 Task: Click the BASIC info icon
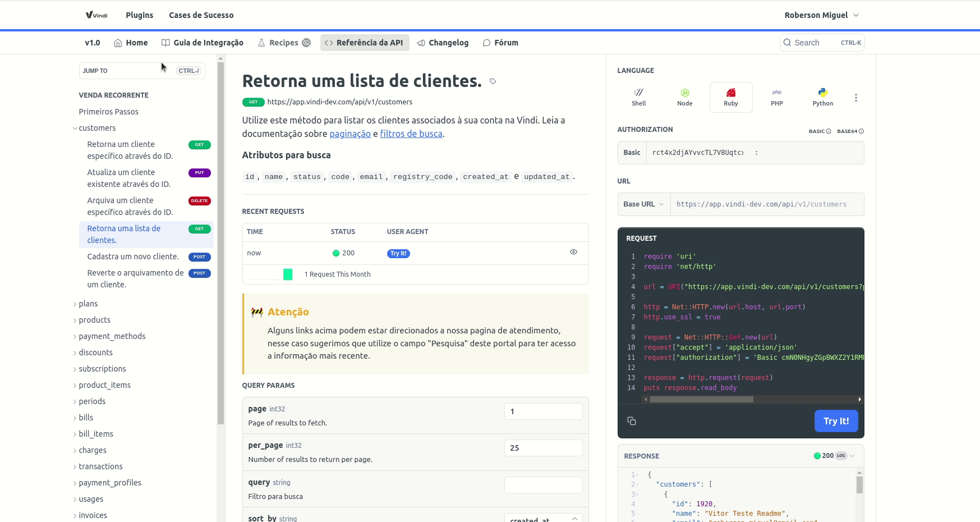(829, 131)
